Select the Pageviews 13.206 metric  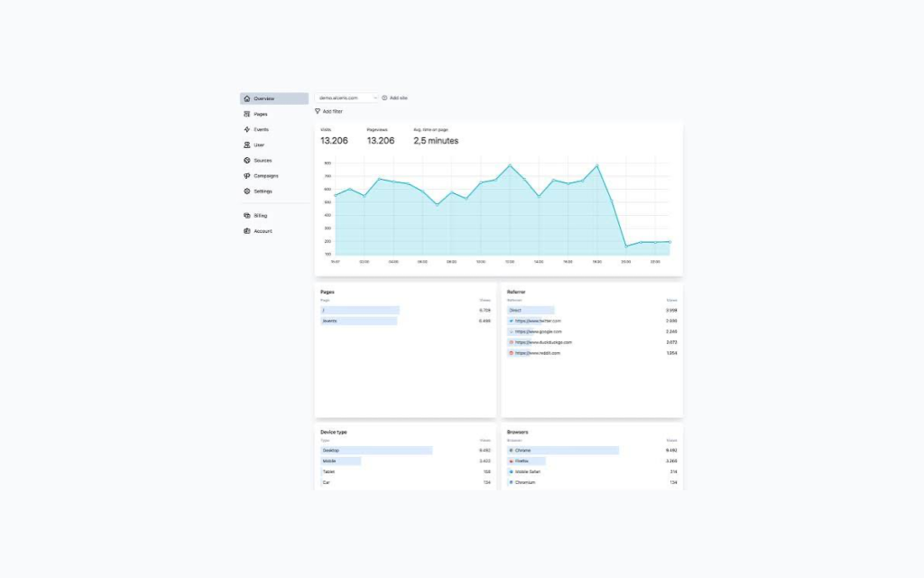(x=381, y=137)
